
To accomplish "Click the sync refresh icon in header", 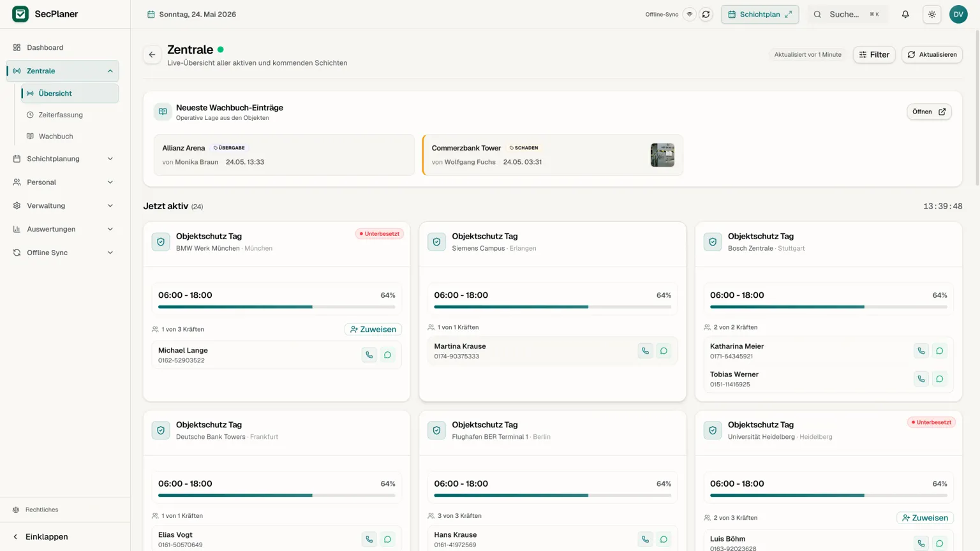I will pos(706,14).
